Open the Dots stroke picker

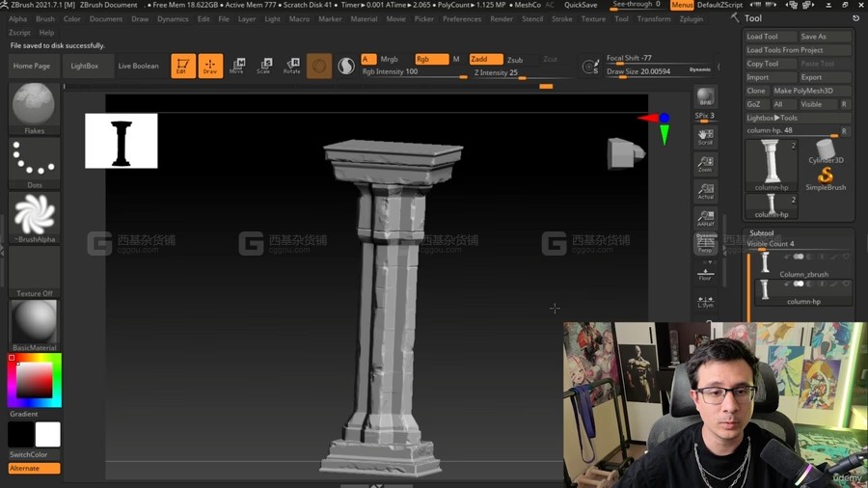click(x=35, y=163)
